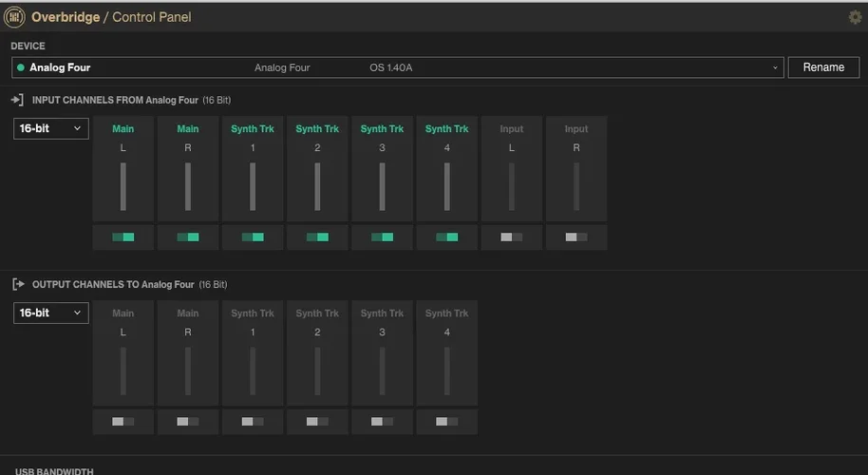Click the Overbridge logo icon
Viewport: 868px width, 475px height.
[x=14, y=17]
